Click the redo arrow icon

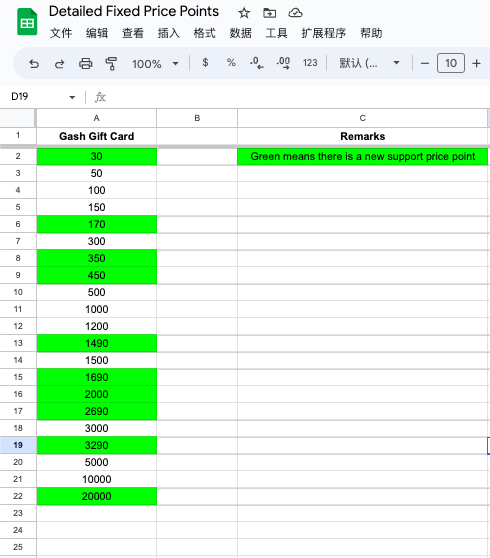click(x=59, y=64)
